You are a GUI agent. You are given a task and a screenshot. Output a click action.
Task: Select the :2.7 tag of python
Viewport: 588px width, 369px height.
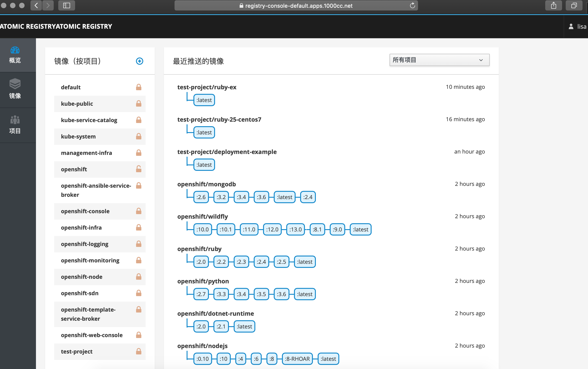(201, 294)
